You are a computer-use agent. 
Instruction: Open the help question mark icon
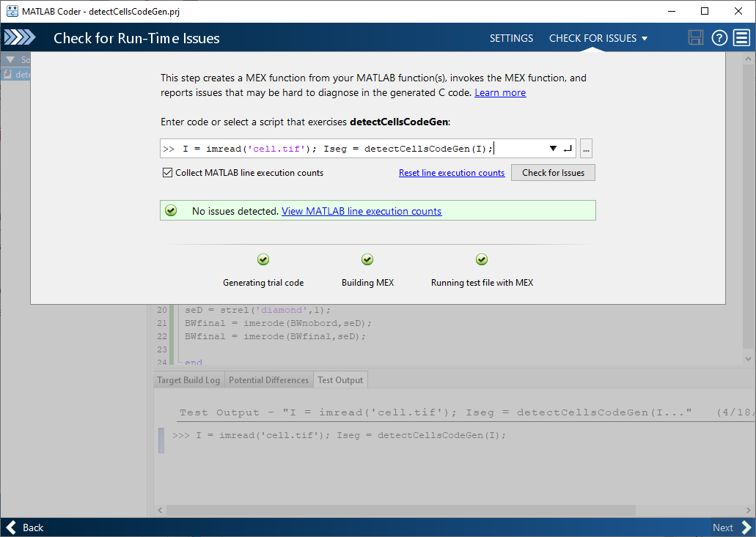(719, 37)
